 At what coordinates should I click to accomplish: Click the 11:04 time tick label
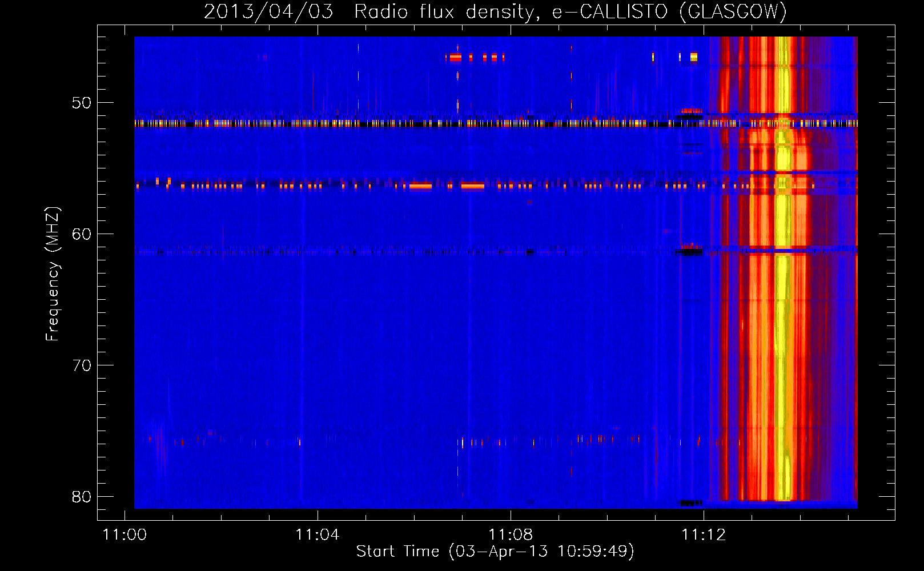pos(317,534)
